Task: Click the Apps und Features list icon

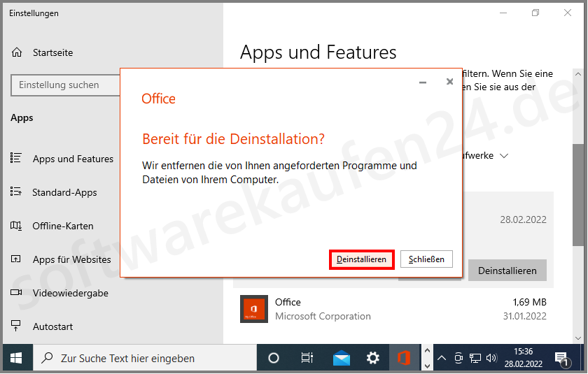Action: (x=15, y=158)
